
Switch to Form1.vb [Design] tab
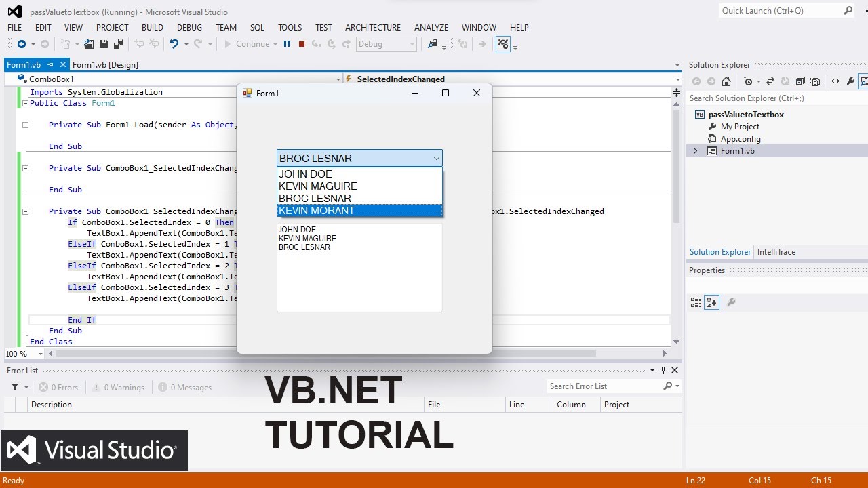(x=105, y=65)
